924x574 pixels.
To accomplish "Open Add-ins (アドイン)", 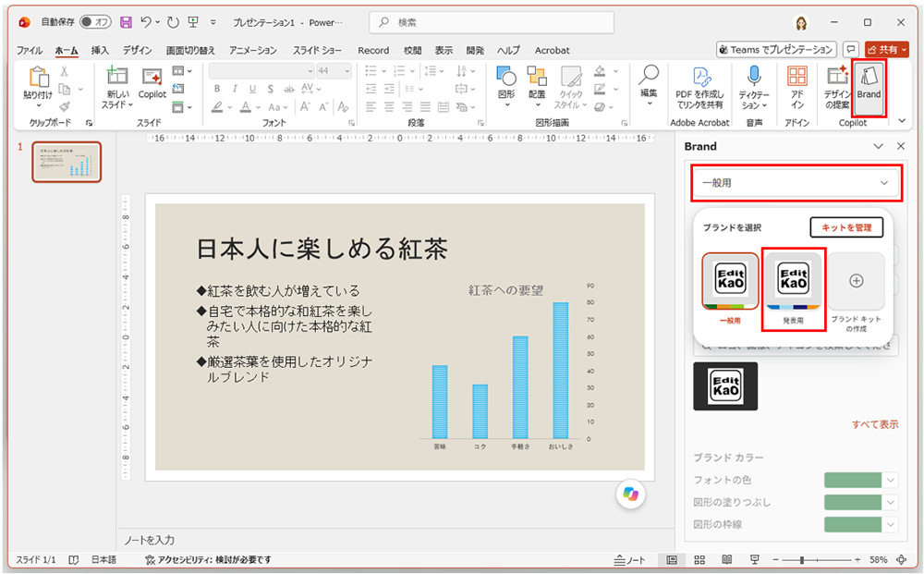I will coord(796,87).
